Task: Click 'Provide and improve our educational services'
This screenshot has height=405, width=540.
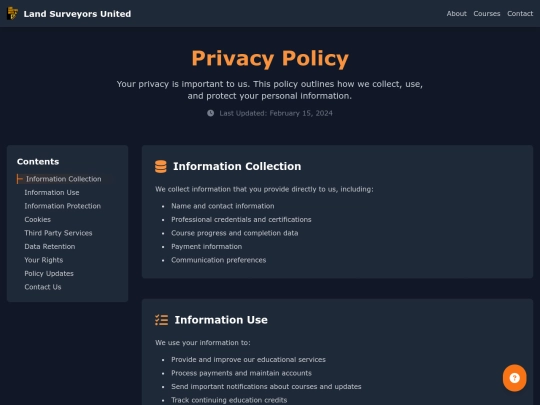Action: [x=248, y=360]
